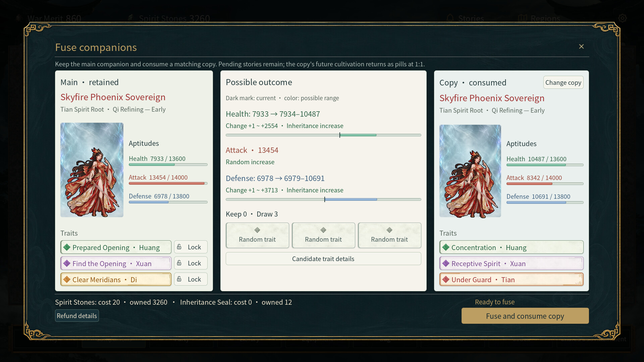Click the Defense possible range bar
Image resolution: width=644 pixels, height=362 pixels.
323,199
